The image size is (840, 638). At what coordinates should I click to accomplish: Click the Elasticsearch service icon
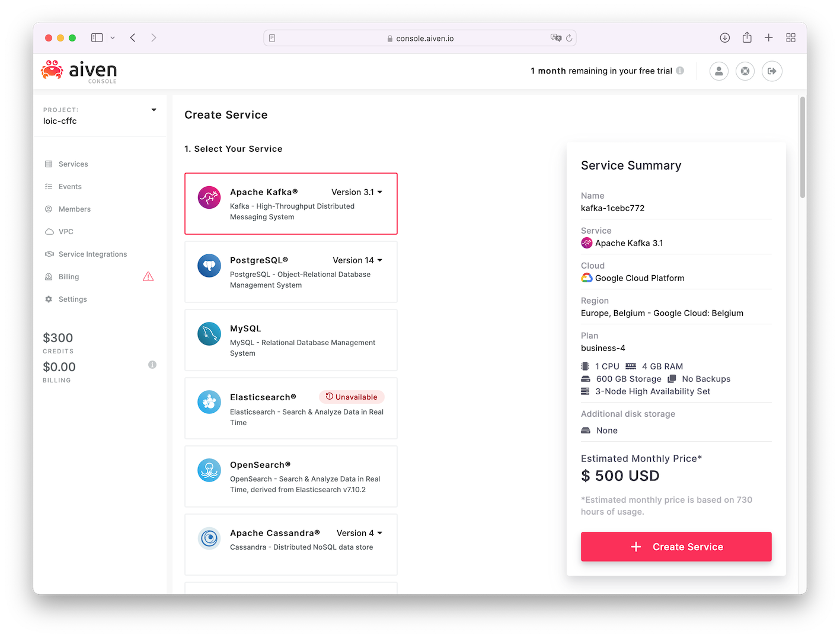point(209,402)
